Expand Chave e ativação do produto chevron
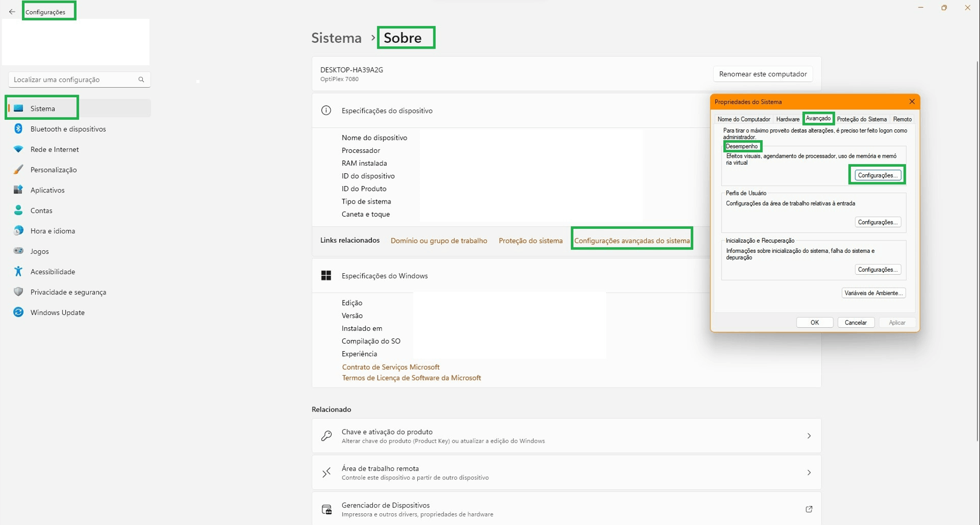 808,436
